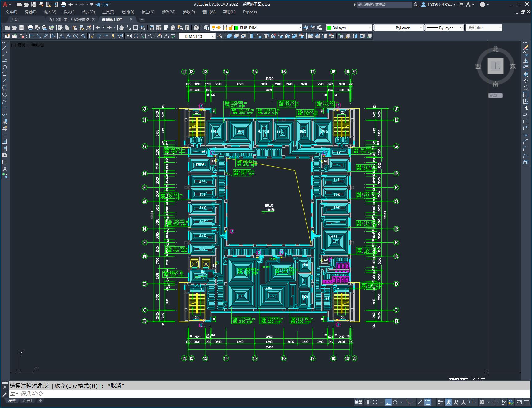
Task: Click the Rotate tool in the modify toolbar
Action: 526,88
